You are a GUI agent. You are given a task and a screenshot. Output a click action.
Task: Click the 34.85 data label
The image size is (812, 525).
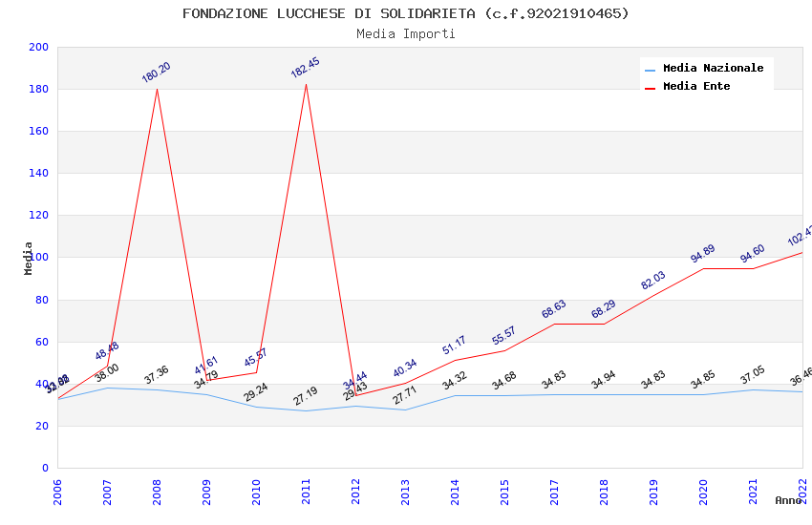(703, 380)
